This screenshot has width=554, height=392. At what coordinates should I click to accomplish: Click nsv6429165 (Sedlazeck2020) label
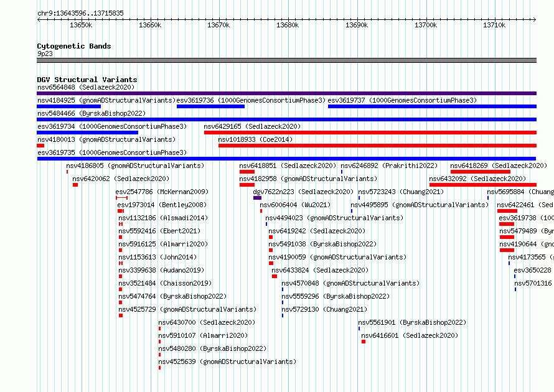pyautogui.click(x=252, y=126)
